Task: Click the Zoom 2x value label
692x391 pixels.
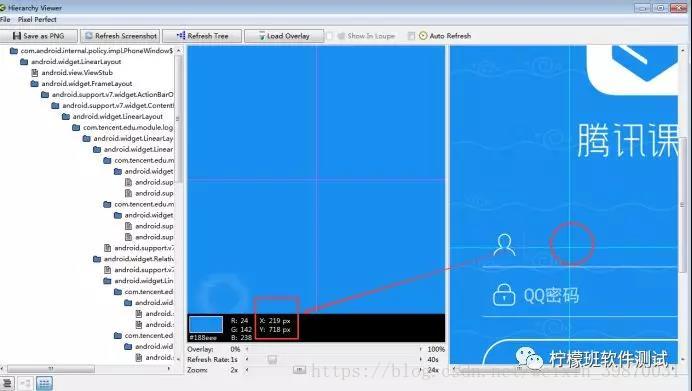Action: point(234,370)
